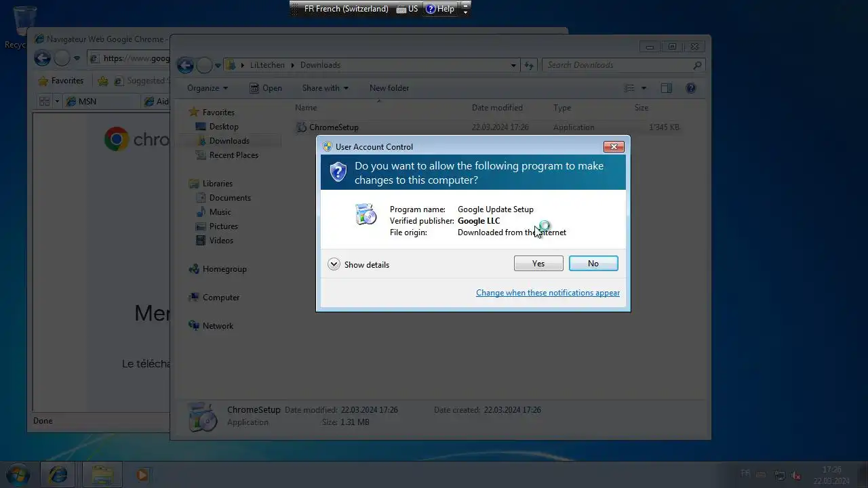Click network icon in system tray
This screenshot has height=488, width=868.
pyautogui.click(x=780, y=475)
